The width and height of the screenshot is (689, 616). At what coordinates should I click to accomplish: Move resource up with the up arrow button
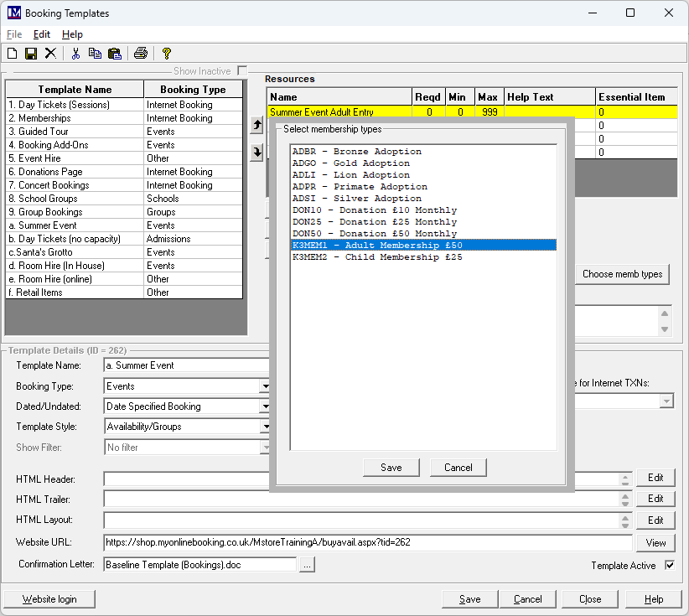tap(257, 126)
